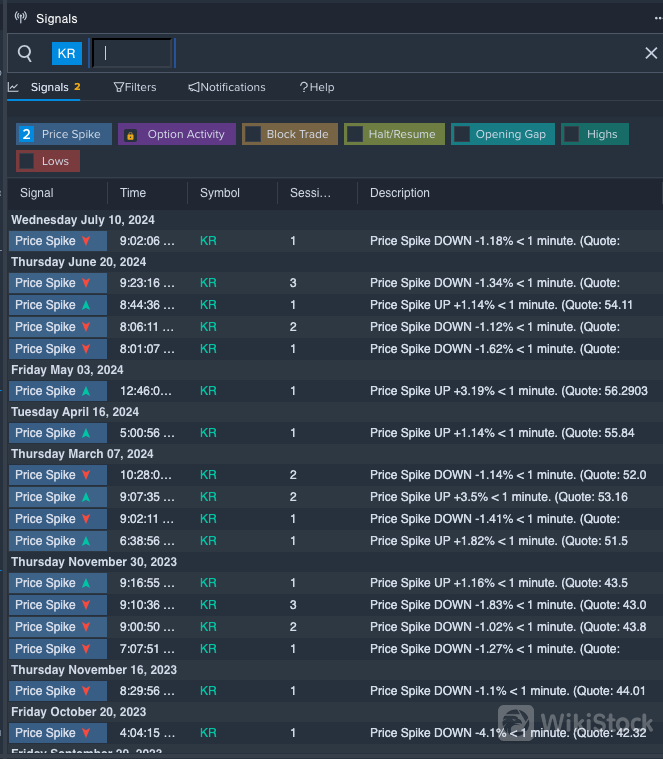Toggle the Price Spike signal filter
The width and height of the screenshot is (663, 759).
(x=63, y=134)
